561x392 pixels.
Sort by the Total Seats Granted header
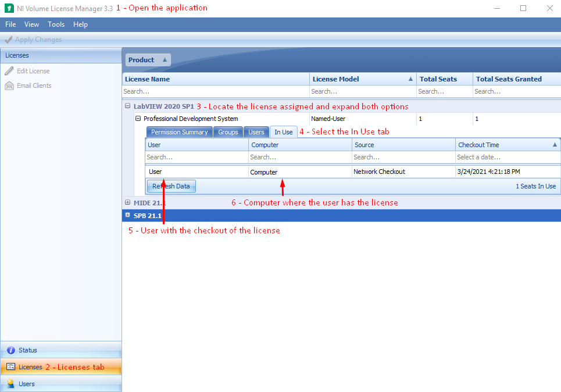517,79
